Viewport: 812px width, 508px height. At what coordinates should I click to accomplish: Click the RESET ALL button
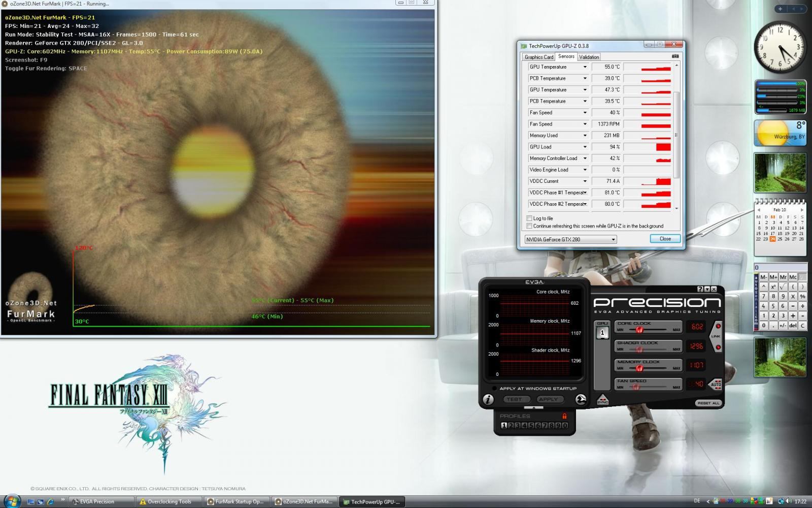[x=708, y=403]
